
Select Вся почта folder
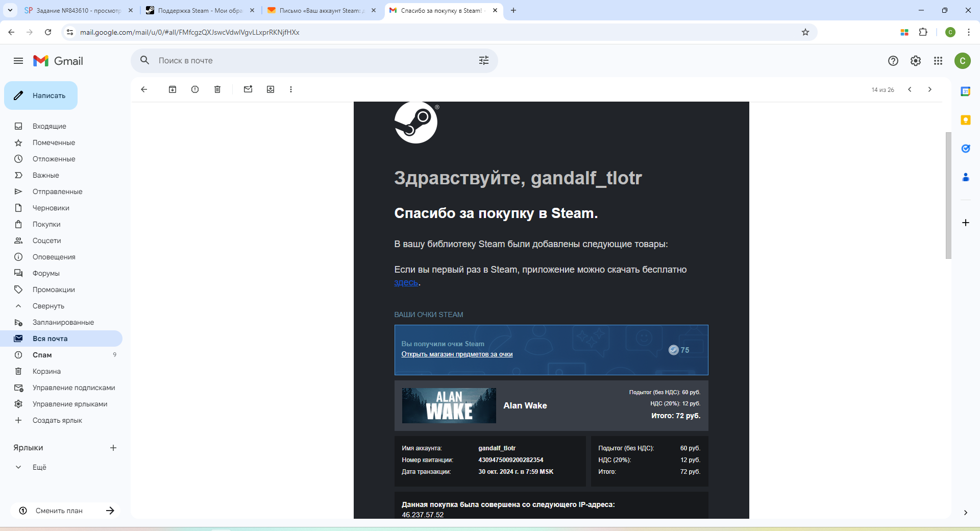(x=61, y=339)
